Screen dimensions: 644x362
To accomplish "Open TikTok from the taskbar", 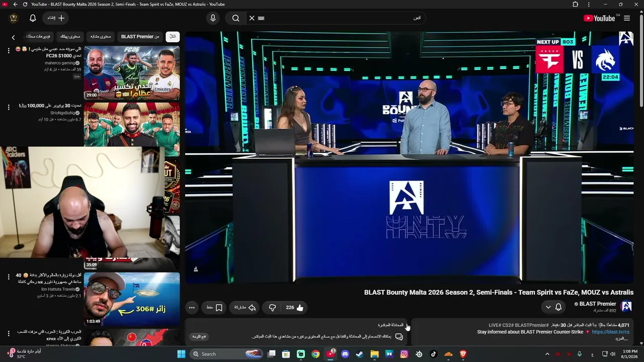I will tap(434, 354).
